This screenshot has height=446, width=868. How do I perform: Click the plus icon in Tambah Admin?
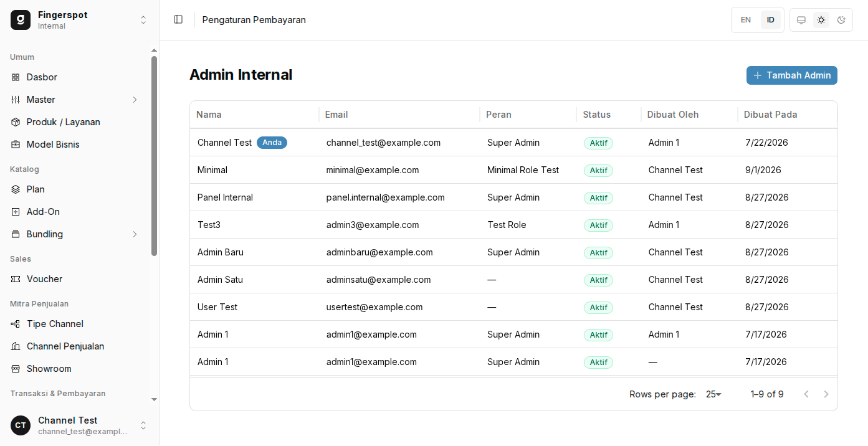tap(758, 75)
